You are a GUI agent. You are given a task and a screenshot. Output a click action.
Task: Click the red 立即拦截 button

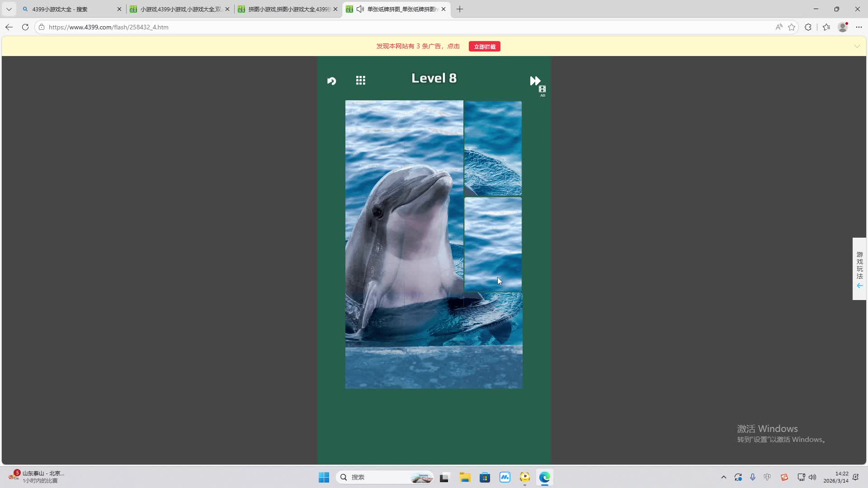point(484,47)
